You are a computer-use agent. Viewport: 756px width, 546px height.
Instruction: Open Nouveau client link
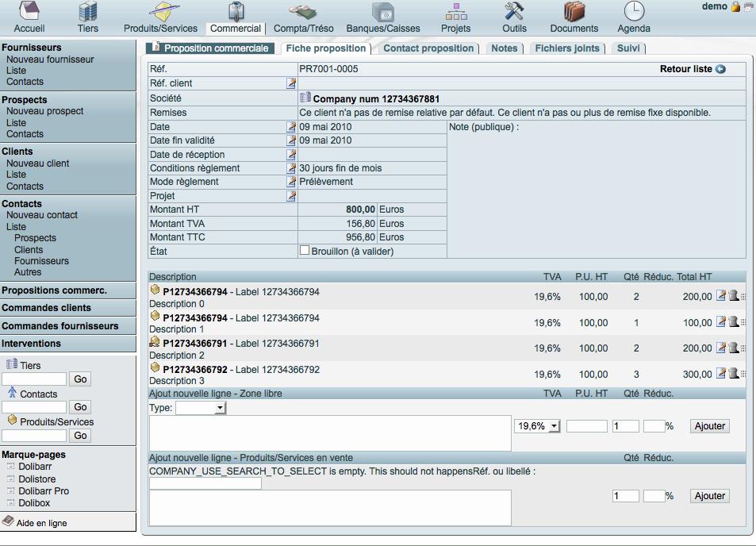(37, 163)
